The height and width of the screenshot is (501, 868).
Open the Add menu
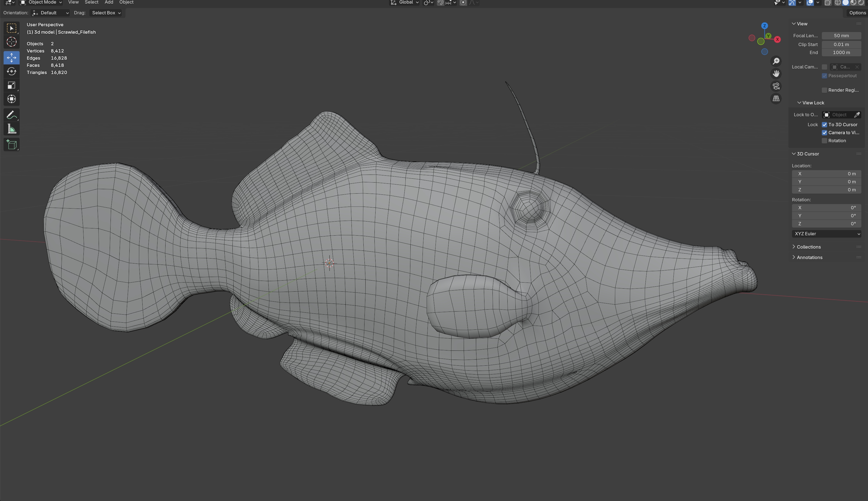(x=109, y=2)
